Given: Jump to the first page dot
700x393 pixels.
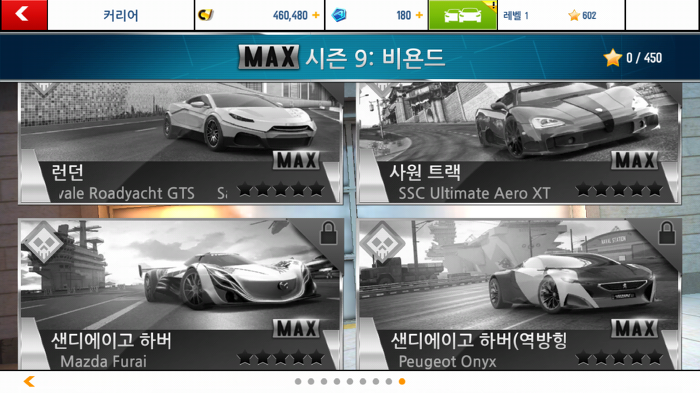Looking at the screenshot, I should coord(298,381).
